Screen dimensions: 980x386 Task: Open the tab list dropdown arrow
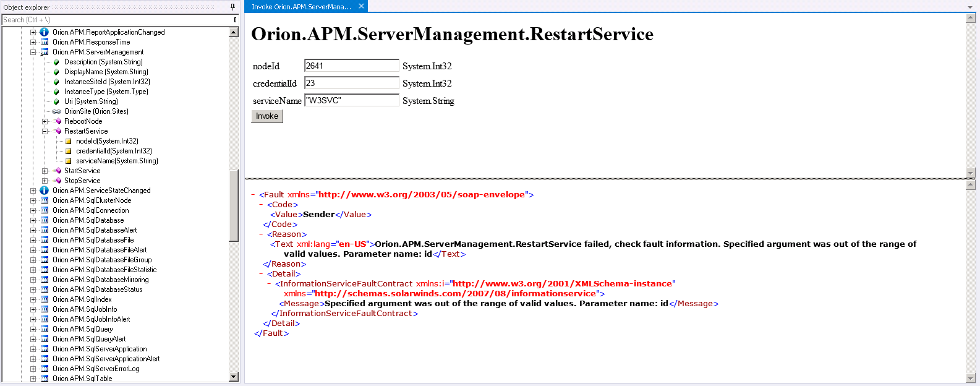click(970, 7)
